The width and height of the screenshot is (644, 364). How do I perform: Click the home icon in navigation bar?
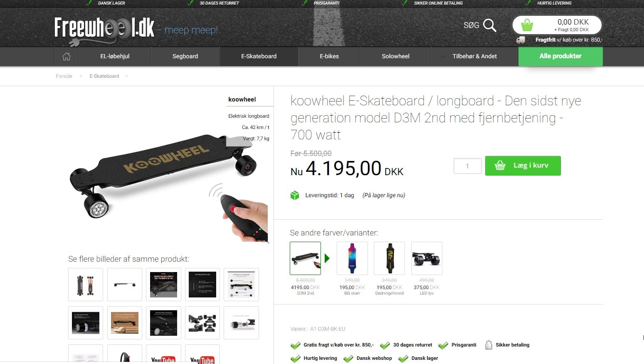[67, 56]
